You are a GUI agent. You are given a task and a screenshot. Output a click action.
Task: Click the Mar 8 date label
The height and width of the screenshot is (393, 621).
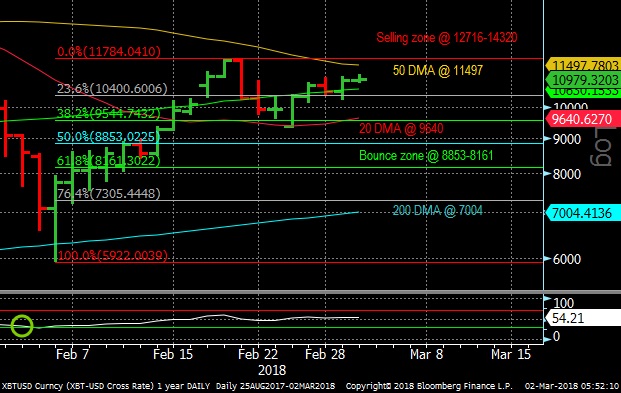pyautogui.click(x=427, y=354)
